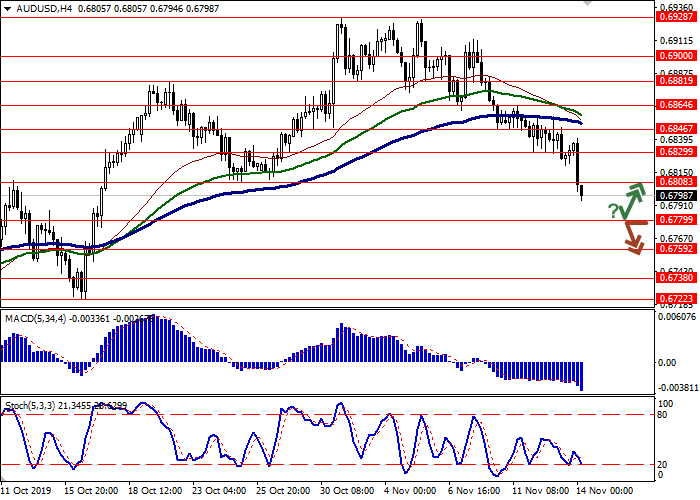Select the 0.67380 price level label

pos(675,280)
